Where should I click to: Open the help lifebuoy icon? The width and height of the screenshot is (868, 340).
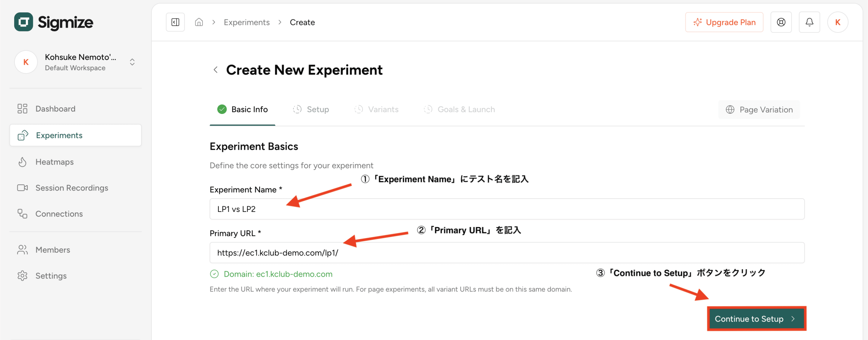click(x=781, y=22)
